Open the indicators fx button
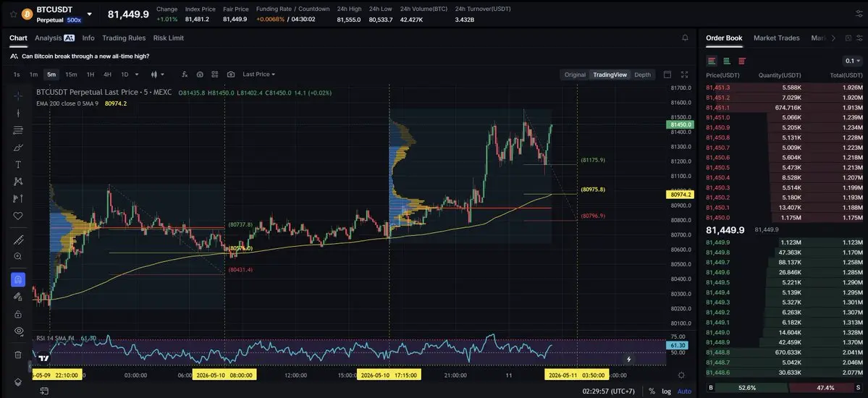This screenshot has width=868, height=398. pyautogui.click(x=185, y=75)
